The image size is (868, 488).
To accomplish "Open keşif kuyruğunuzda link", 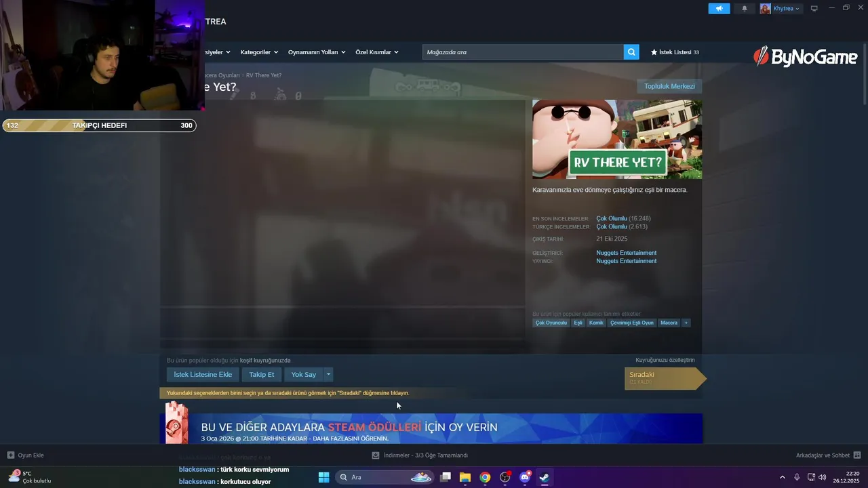I will tap(265, 361).
